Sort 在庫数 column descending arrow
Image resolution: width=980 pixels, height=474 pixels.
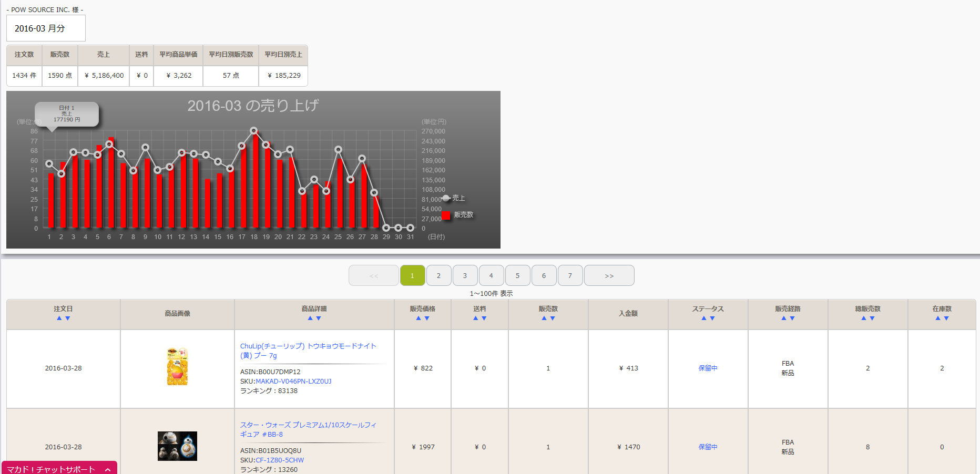pos(946,318)
